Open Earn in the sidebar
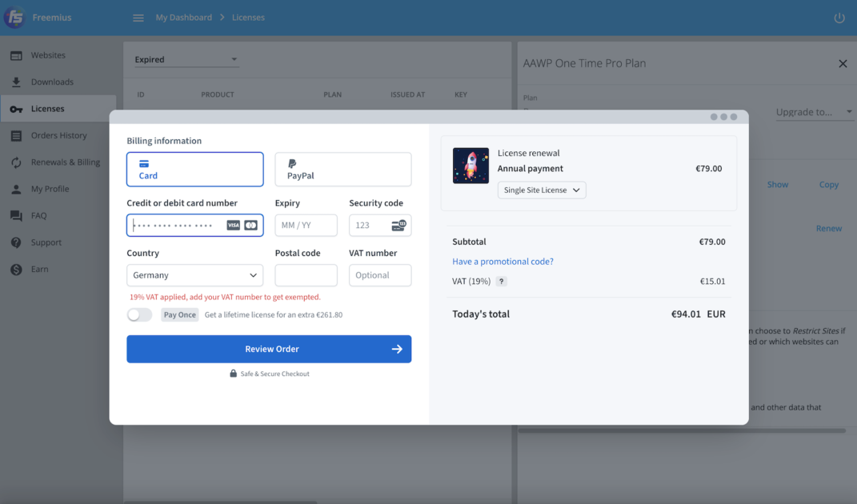Image resolution: width=857 pixels, height=504 pixels. [x=39, y=269]
